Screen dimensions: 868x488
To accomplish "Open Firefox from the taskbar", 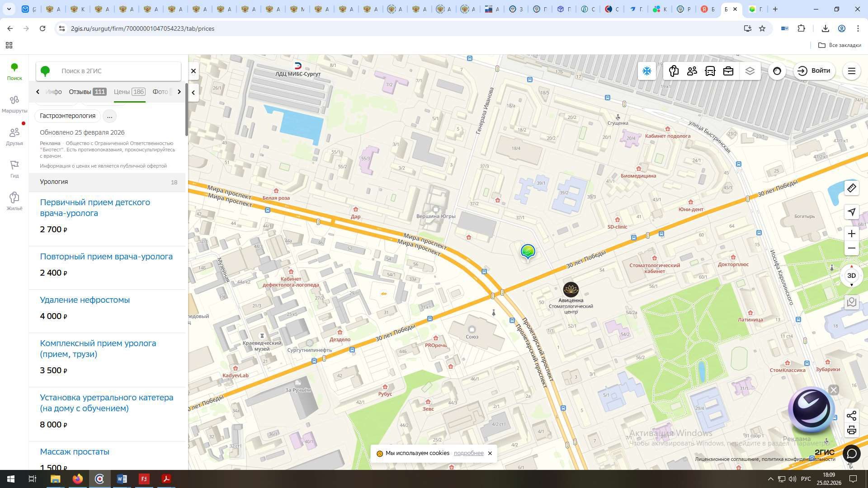I will [x=77, y=479].
